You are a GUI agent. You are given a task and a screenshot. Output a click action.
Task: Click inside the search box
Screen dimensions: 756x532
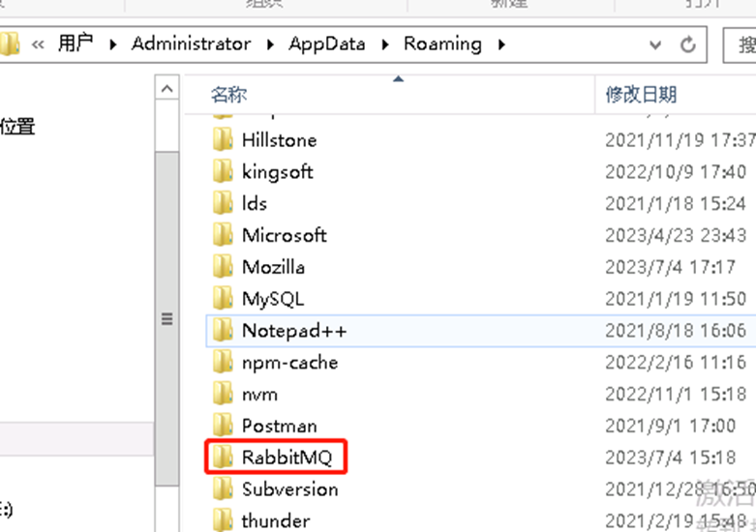(x=741, y=44)
